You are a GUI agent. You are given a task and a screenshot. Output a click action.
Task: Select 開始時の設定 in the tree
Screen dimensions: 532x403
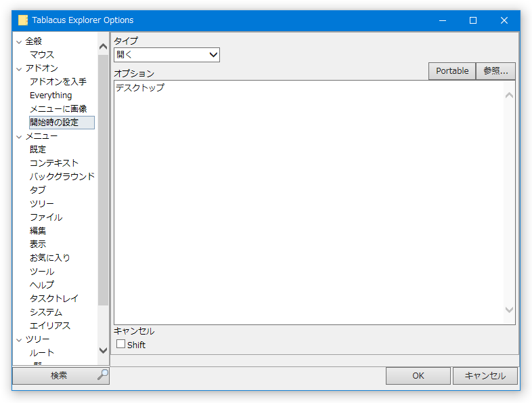[x=62, y=123]
